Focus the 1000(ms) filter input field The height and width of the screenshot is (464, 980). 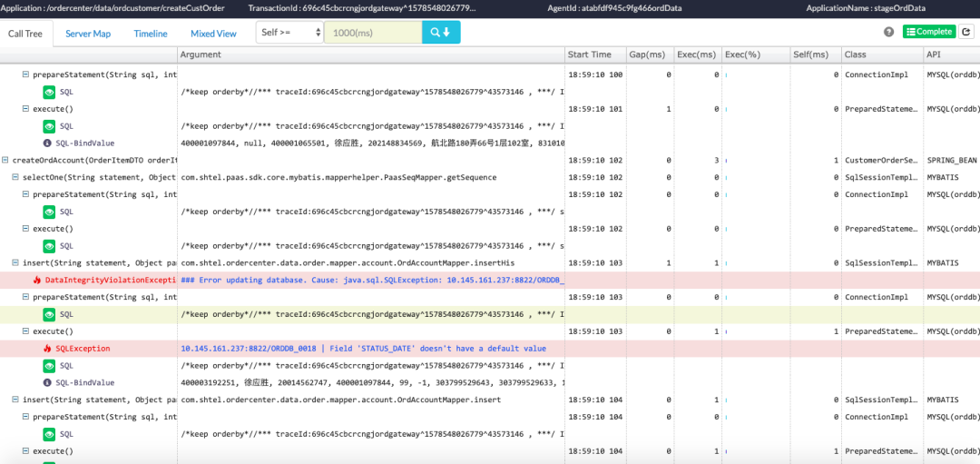point(373,32)
